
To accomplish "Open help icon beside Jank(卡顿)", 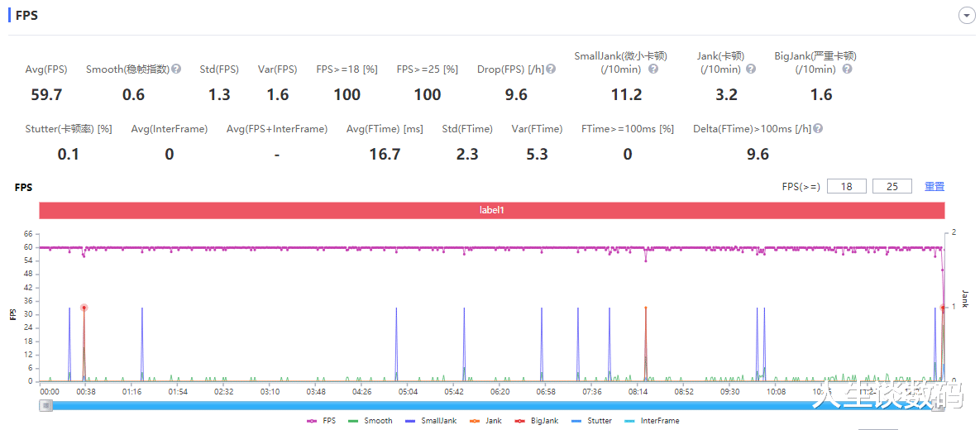I will coord(751,69).
